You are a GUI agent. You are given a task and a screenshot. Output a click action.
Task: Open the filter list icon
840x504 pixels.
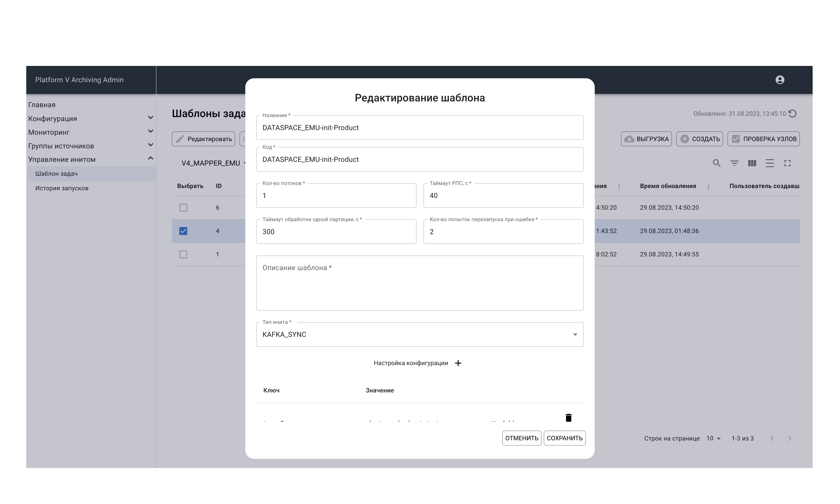click(734, 163)
